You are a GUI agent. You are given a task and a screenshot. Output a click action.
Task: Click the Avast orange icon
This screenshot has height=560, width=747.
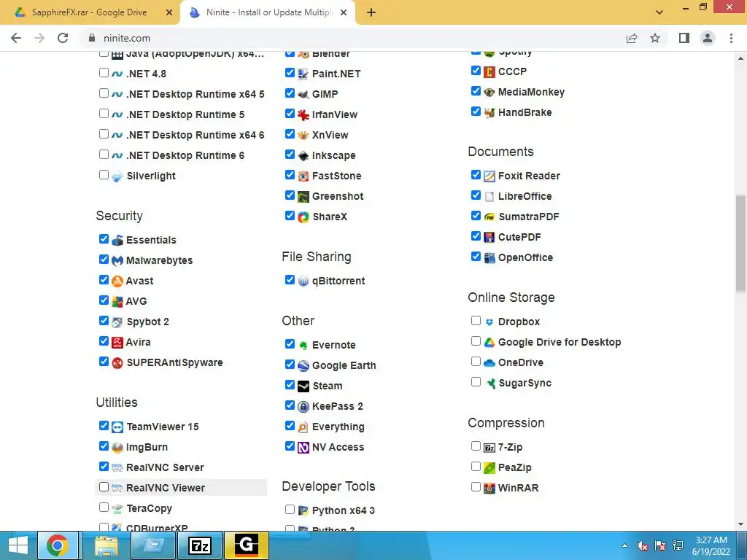point(117,281)
